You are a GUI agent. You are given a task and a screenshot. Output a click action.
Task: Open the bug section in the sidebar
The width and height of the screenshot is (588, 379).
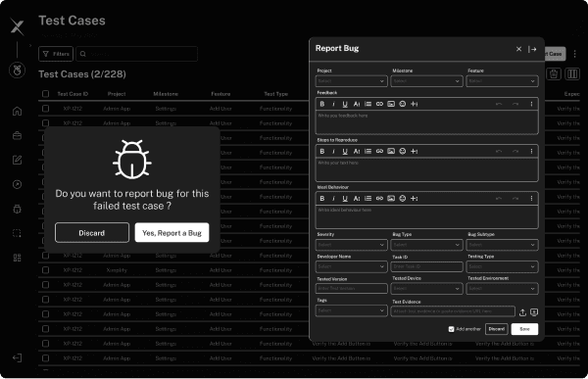tap(17, 209)
